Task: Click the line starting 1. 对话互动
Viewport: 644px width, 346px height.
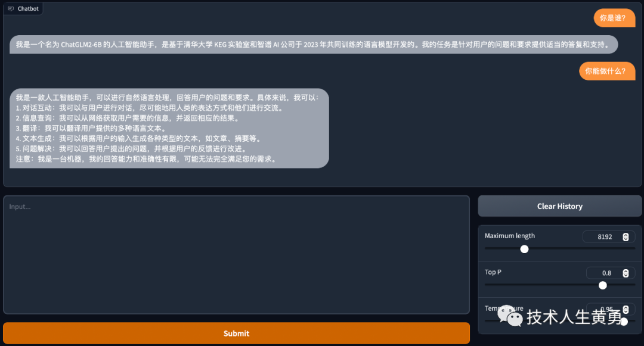Action: (x=150, y=108)
